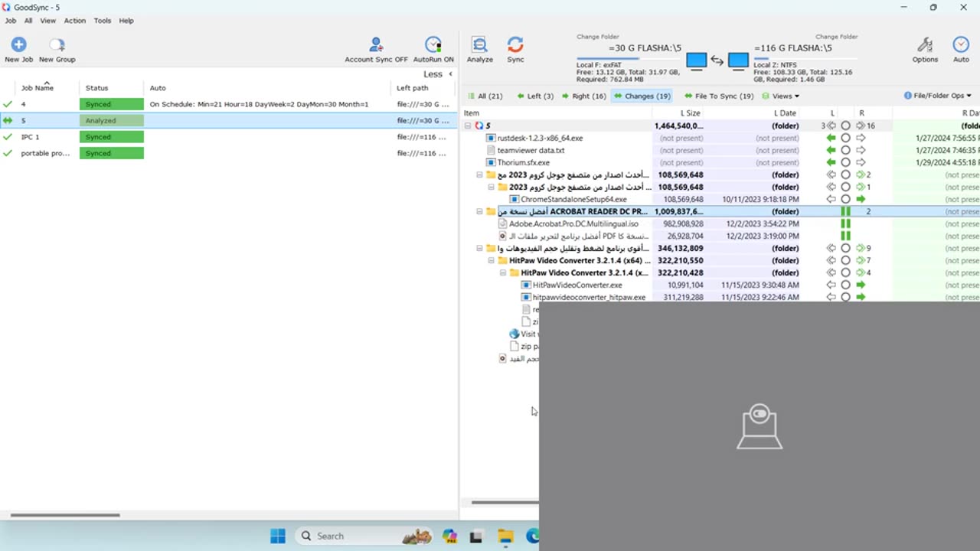Click the Copilot icon on the taskbar
This screenshot has width=980, height=551.
click(449, 536)
